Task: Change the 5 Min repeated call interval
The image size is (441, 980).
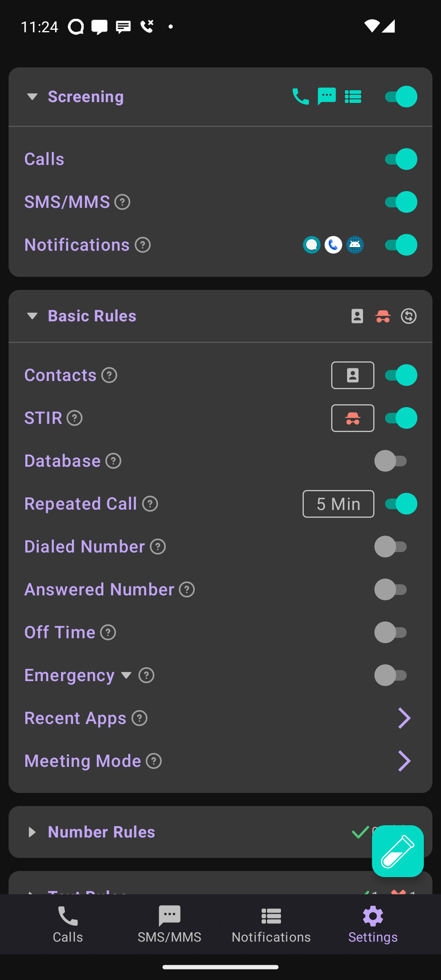Action: 339,504
